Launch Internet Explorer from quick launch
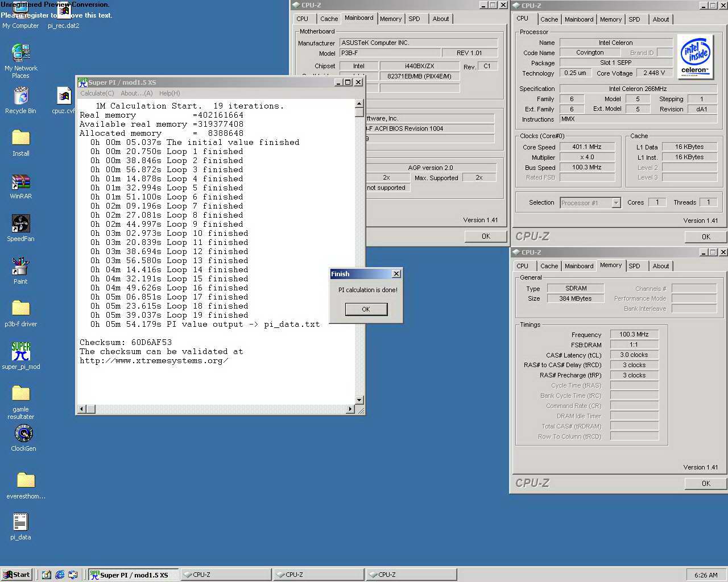The width and height of the screenshot is (728, 582). [60, 575]
